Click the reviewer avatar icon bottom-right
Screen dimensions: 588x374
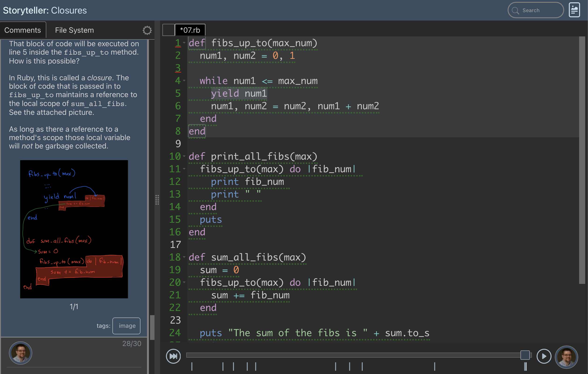[x=566, y=356]
